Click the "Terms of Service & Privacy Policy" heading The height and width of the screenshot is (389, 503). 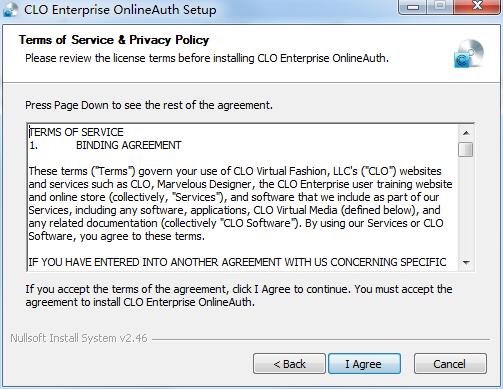click(114, 40)
